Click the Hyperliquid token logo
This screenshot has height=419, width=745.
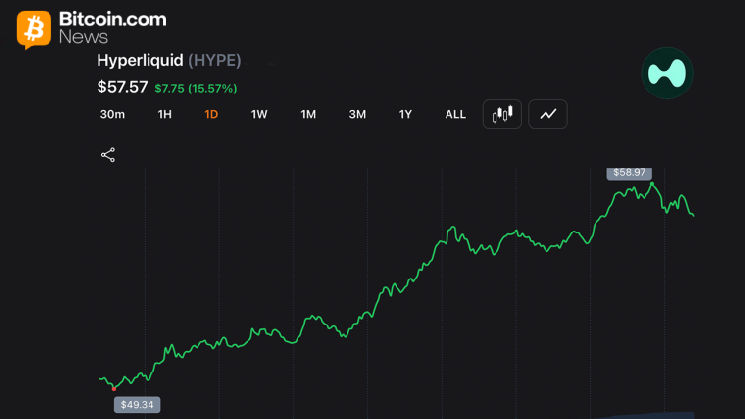tap(668, 73)
